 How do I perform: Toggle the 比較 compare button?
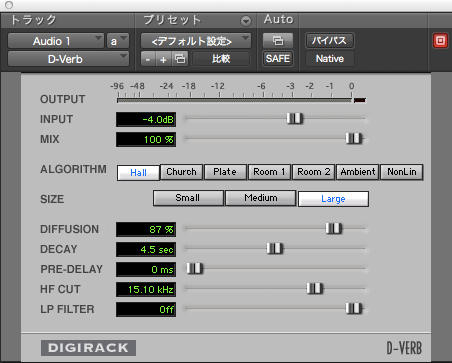[x=221, y=59]
